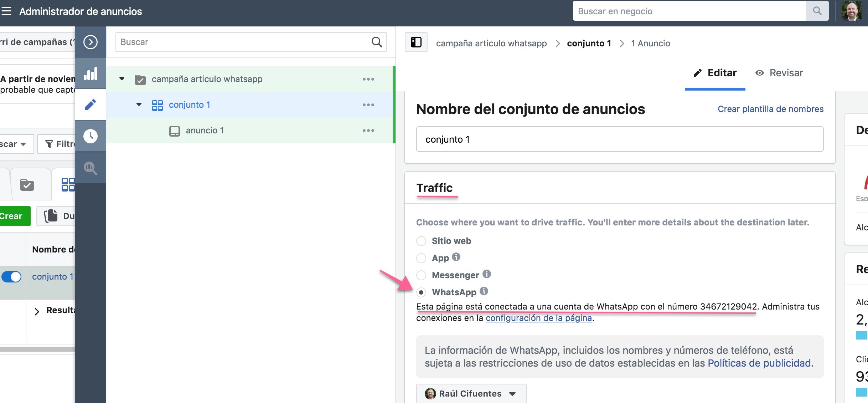Click the campaign folder icon in tree
Viewport: 868px width, 403px height.
[140, 80]
